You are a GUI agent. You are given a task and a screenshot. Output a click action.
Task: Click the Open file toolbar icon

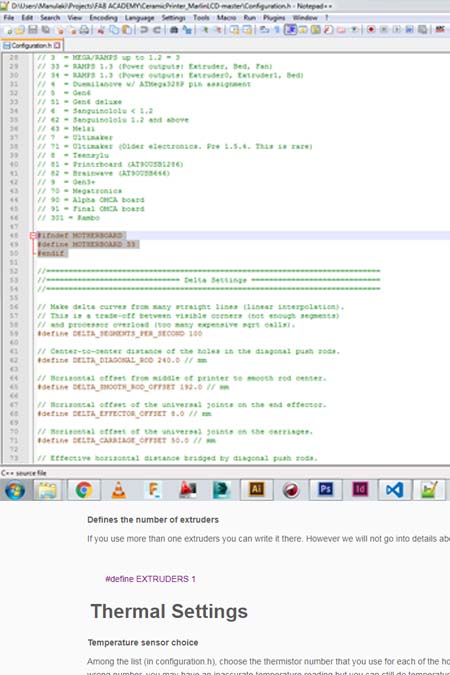pos(20,30)
